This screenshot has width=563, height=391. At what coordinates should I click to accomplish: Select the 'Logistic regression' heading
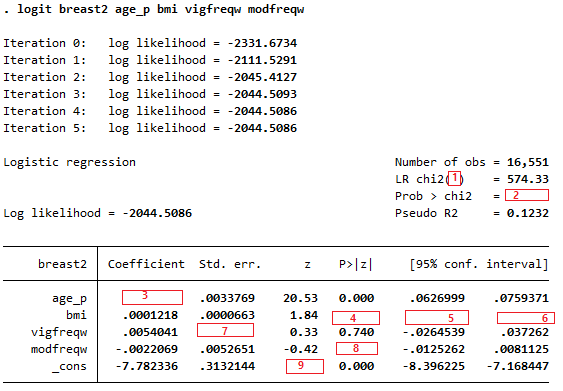coord(70,163)
